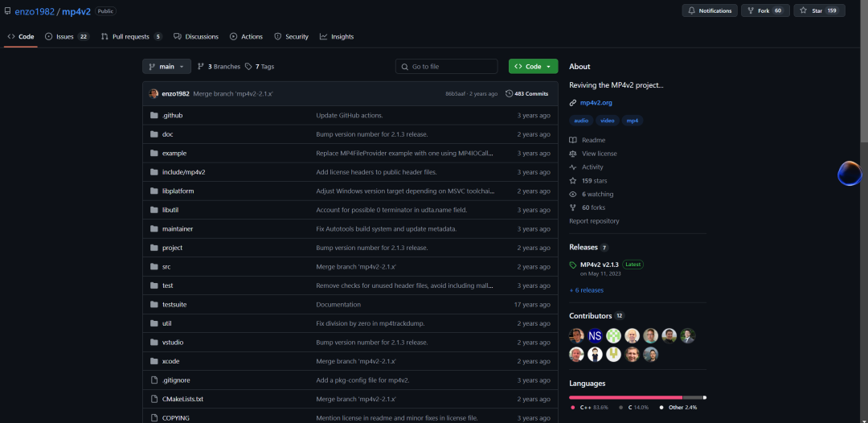Viewport: 868px width, 423px height.
Task: Click the eye icon beside 6 watching
Action: point(573,195)
